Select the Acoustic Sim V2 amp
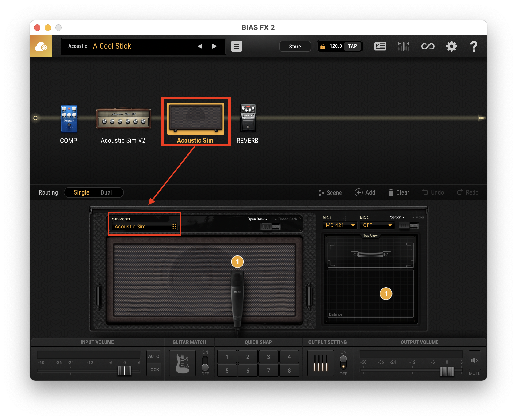This screenshot has height=420, width=517. 124,118
